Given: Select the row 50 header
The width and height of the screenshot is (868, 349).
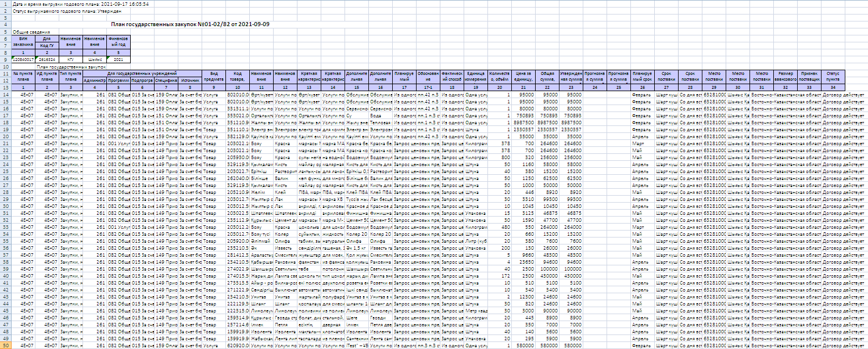Looking at the screenshot, I should (5, 346).
